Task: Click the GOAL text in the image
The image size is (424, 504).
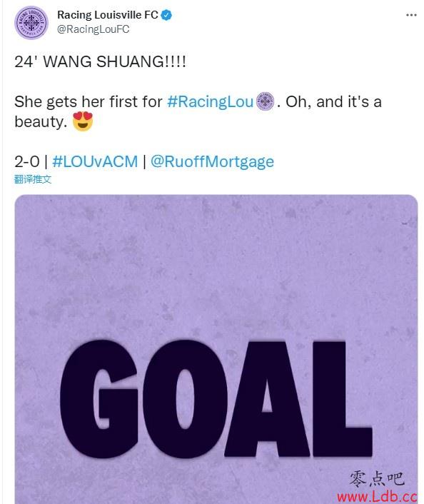Action: 216,399
